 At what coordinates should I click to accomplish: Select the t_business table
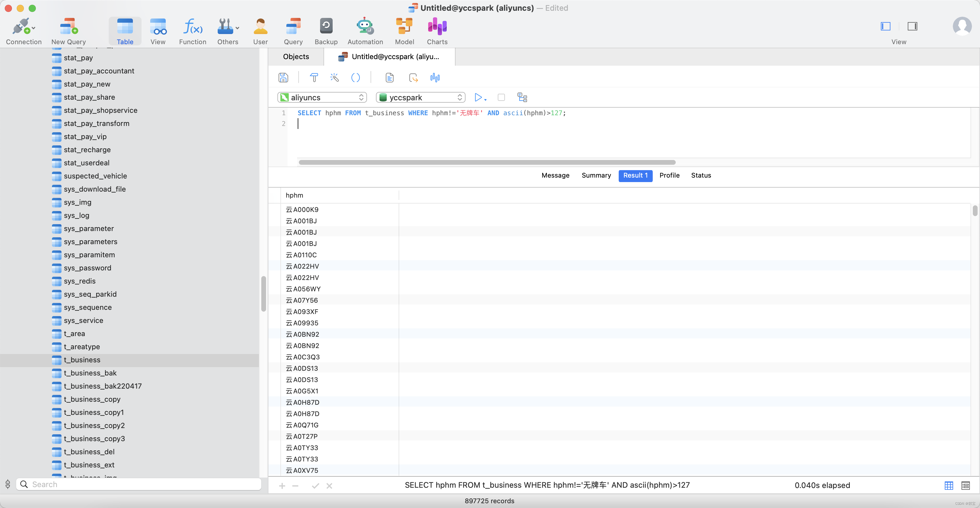tap(129, 360)
